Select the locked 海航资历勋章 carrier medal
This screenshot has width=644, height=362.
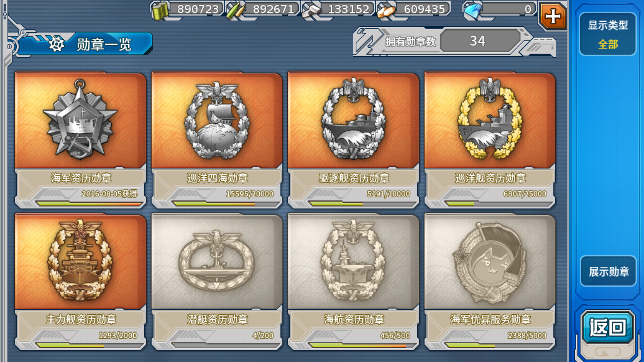(x=354, y=282)
